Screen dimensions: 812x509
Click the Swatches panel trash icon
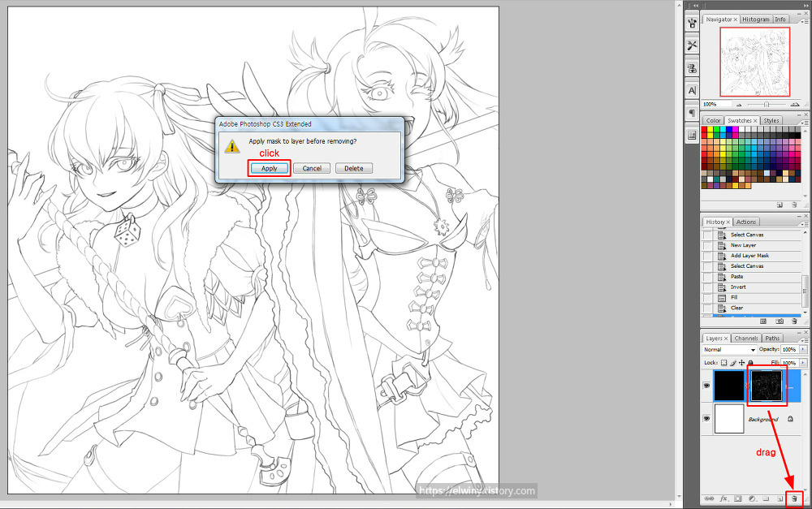794,205
